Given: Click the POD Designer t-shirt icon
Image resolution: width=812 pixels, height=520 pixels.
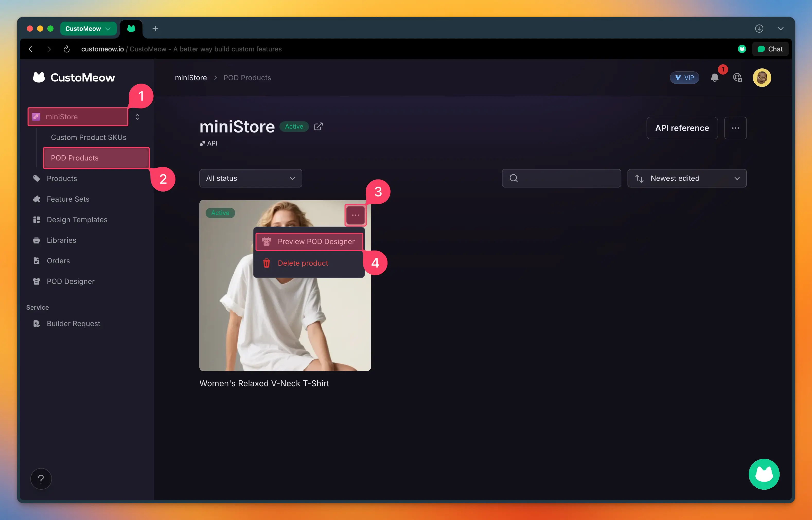Looking at the screenshot, I should pos(37,281).
